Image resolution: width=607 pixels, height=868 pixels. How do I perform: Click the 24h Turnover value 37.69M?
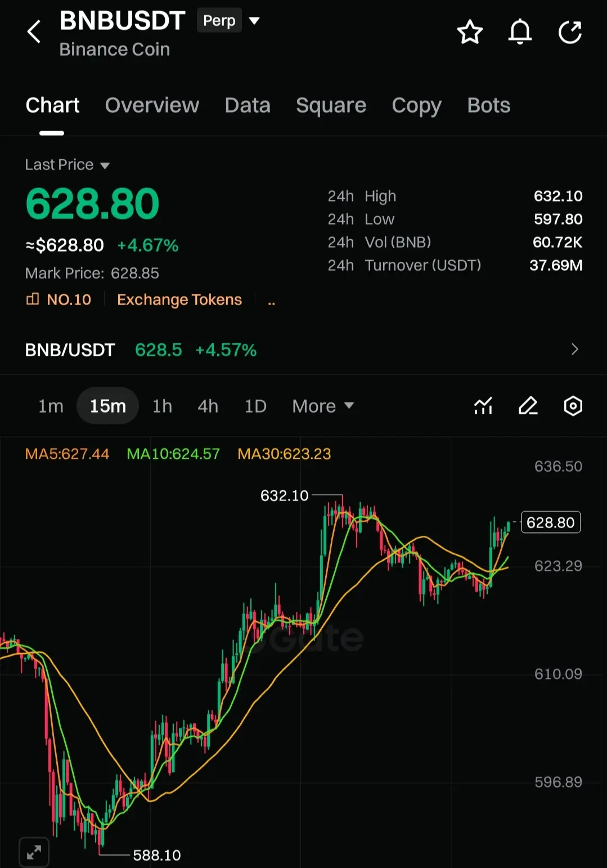556,265
